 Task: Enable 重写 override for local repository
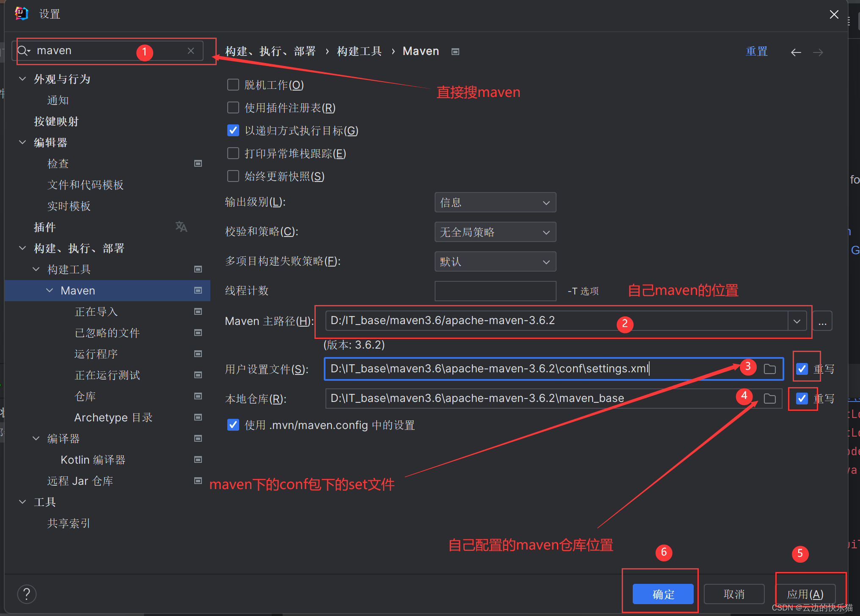[801, 398]
